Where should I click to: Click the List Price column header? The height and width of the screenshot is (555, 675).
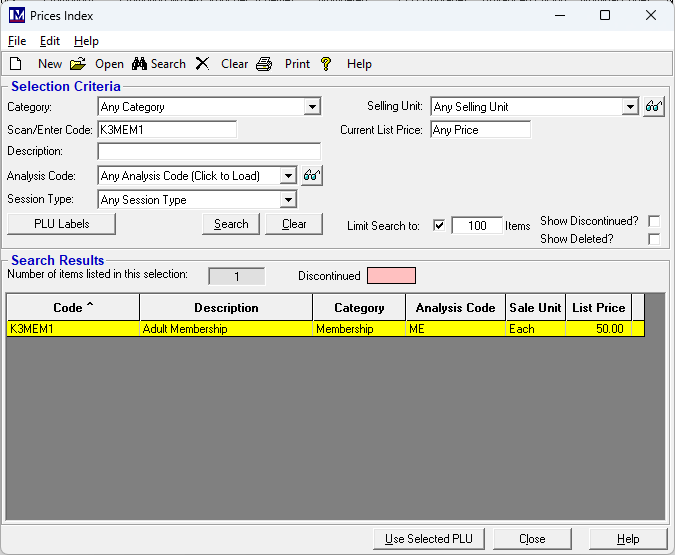point(598,307)
